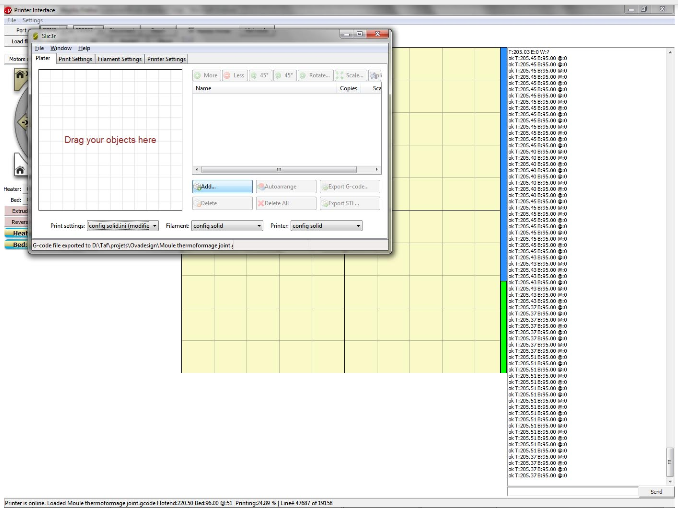The width and height of the screenshot is (678, 516).
Task: Click the More copies plus icon
Action: [x=198, y=75]
